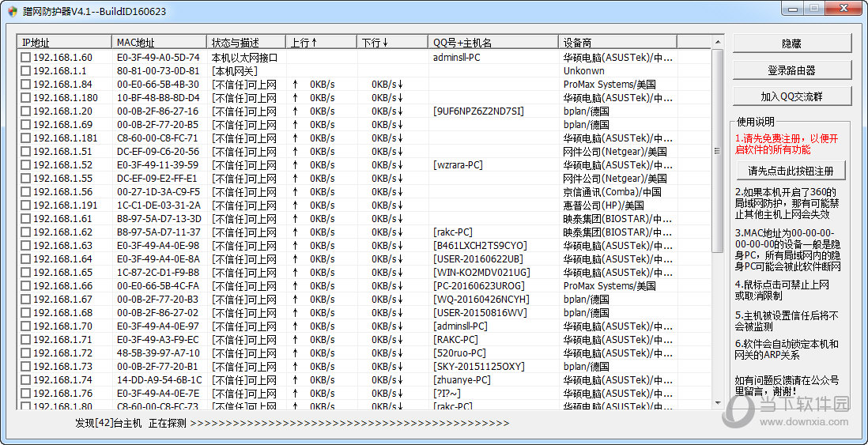Enable checkbox for host 192.168.1.180
The image size is (868, 445).
point(25,98)
